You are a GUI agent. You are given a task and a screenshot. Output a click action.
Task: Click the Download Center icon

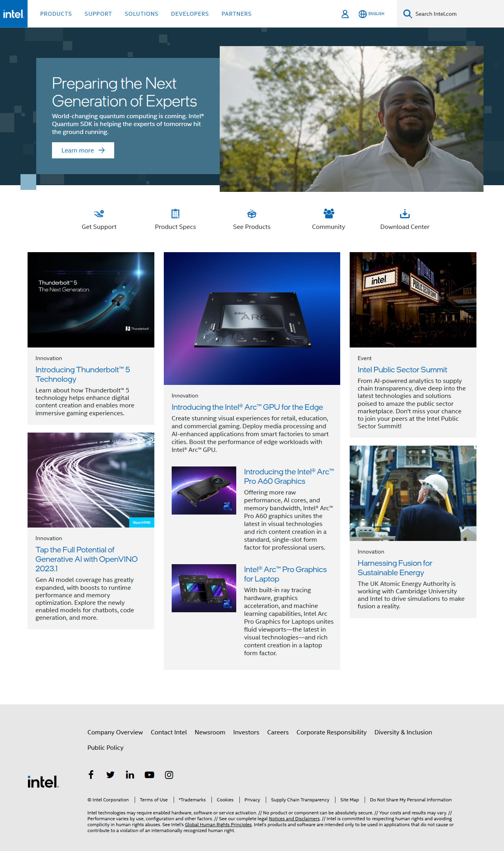pyautogui.click(x=405, y=214)
